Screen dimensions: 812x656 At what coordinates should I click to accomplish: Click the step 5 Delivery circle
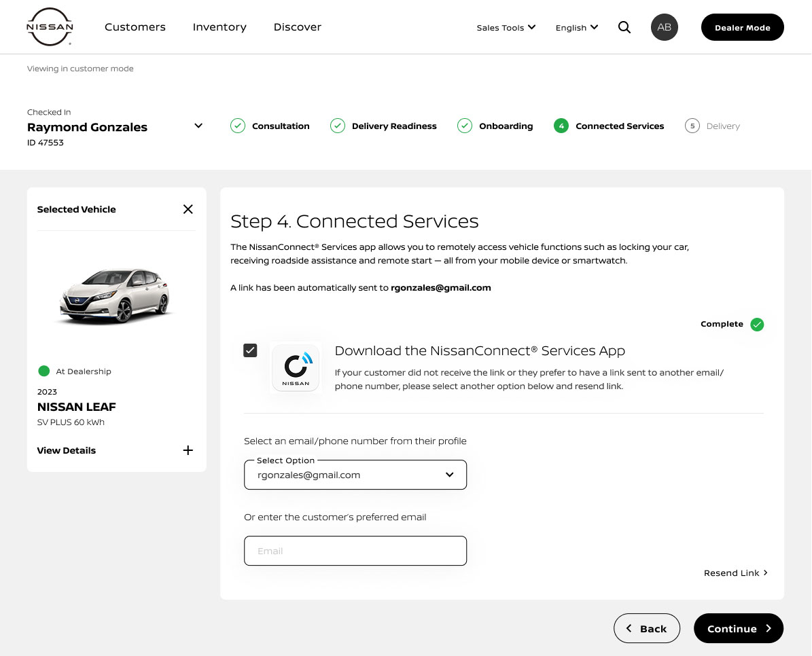pyautogui.click(x=692, y=126)
